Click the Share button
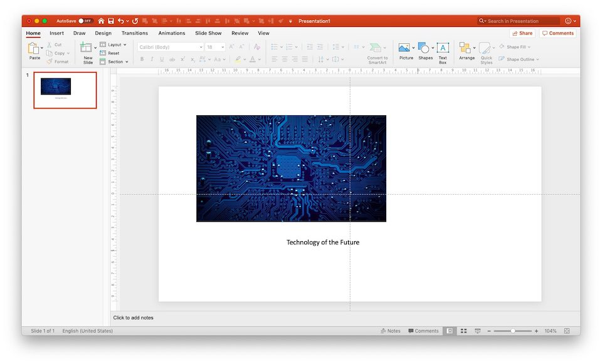The height and width of the screenshot is (364, 602). point(522,33)
